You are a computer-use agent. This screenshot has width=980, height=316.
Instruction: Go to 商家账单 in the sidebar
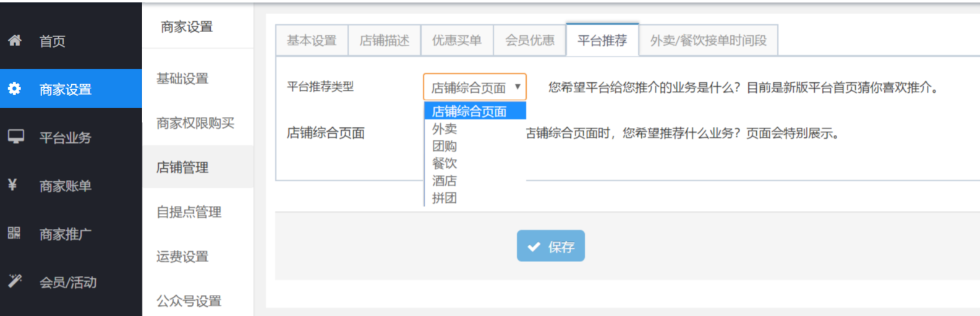point(71,186)
